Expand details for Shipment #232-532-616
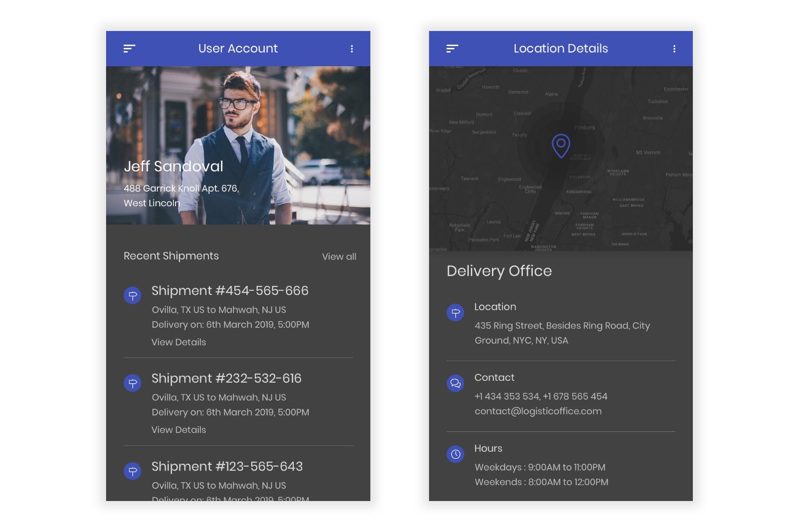Screen dimensions: 798x532 [178, 430]
